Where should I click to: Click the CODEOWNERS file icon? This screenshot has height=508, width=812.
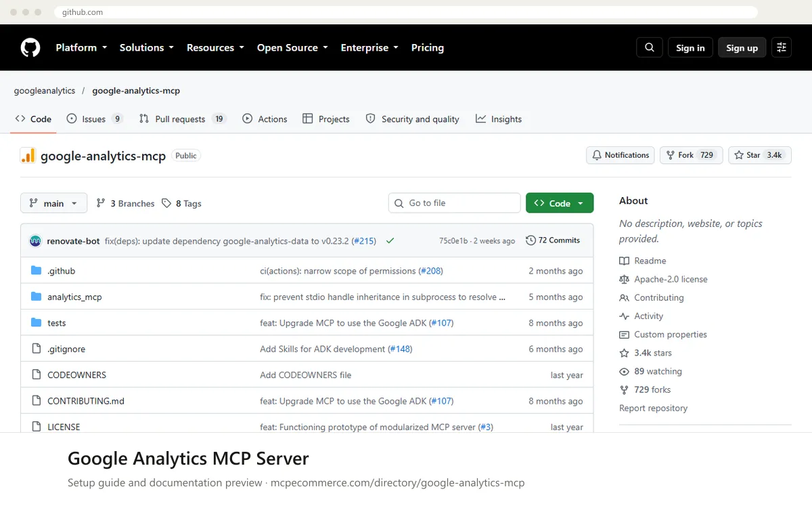pyautogui.click(x=37, y=375)
